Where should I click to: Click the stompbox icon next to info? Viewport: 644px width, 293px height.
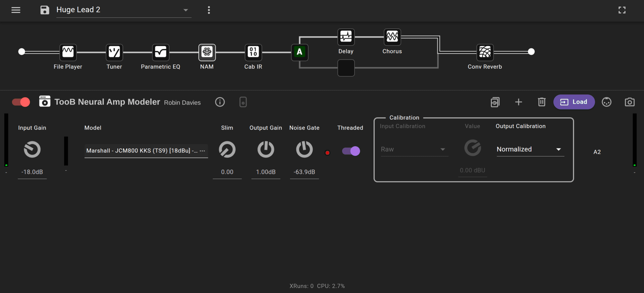tap(243, 102)
